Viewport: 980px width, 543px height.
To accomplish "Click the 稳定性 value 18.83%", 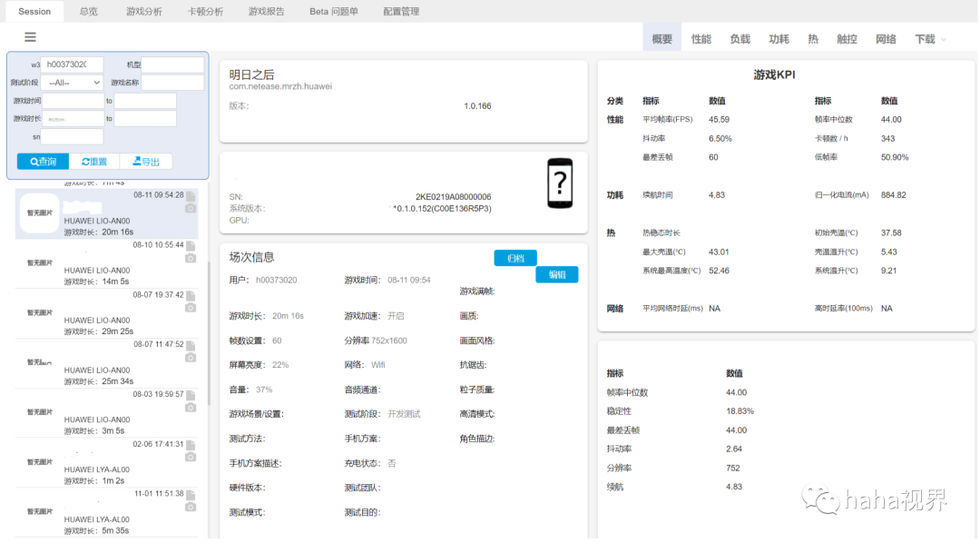I will [740, 411].
